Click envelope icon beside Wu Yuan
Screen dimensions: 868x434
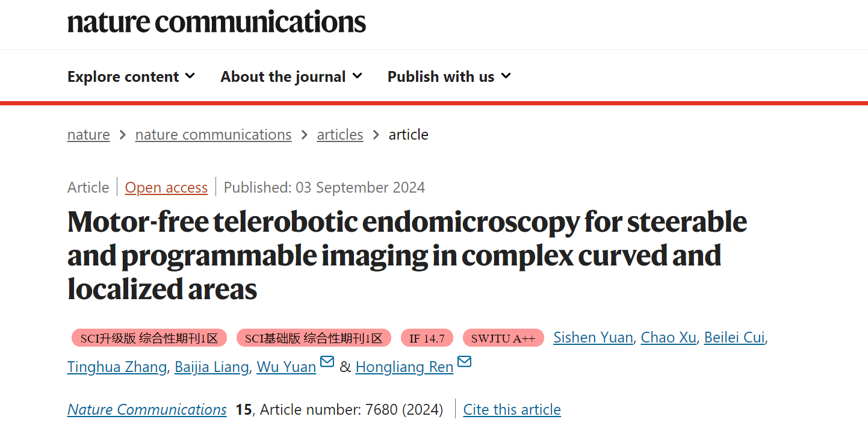point(327,362)
